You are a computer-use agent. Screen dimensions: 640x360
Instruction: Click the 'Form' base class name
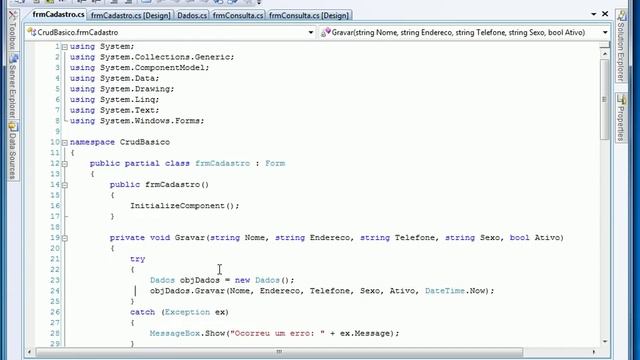tap(275, 163)
